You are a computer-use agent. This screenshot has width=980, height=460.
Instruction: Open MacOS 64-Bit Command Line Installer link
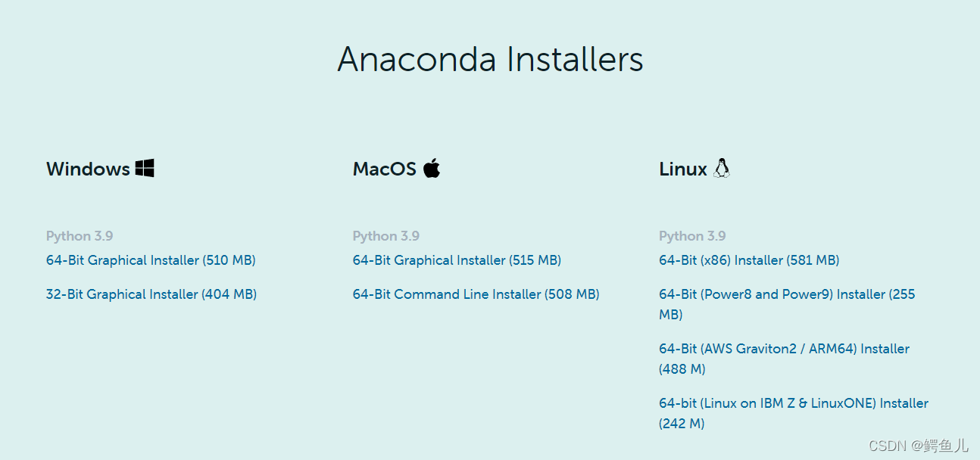coord(476,294)
